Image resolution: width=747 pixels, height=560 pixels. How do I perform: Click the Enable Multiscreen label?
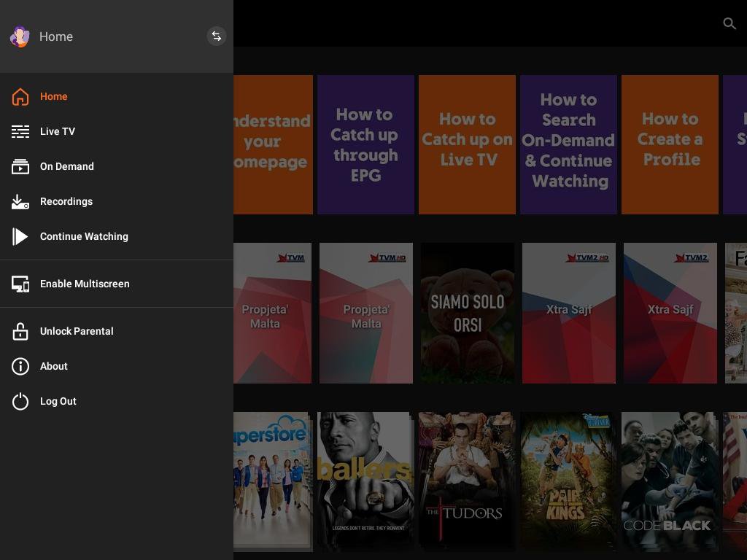click(x=85, y=284)
